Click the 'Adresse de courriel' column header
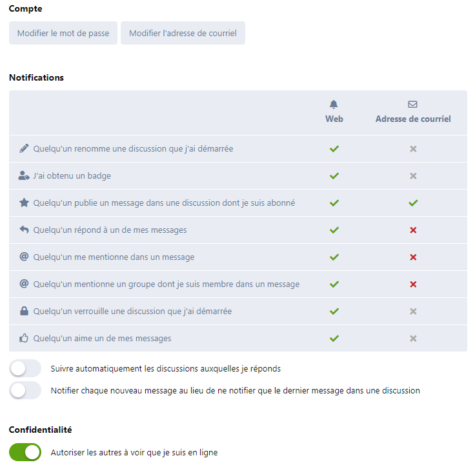Image resolution: width=475 pixels, height=476 pixels. tap(413, 119)
